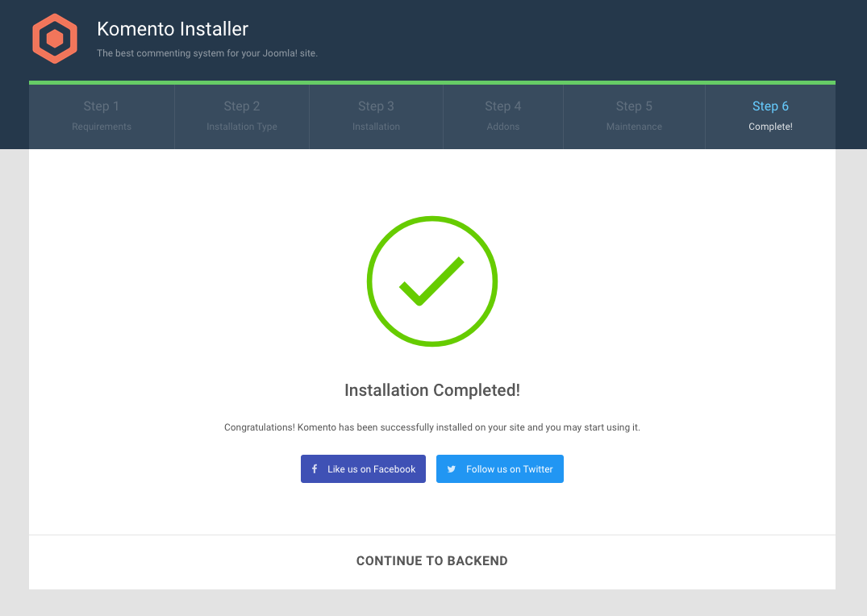This screenshot has width=867, height=616.
Task: Select Step 3 Installation tab
Action: (376, 117)
